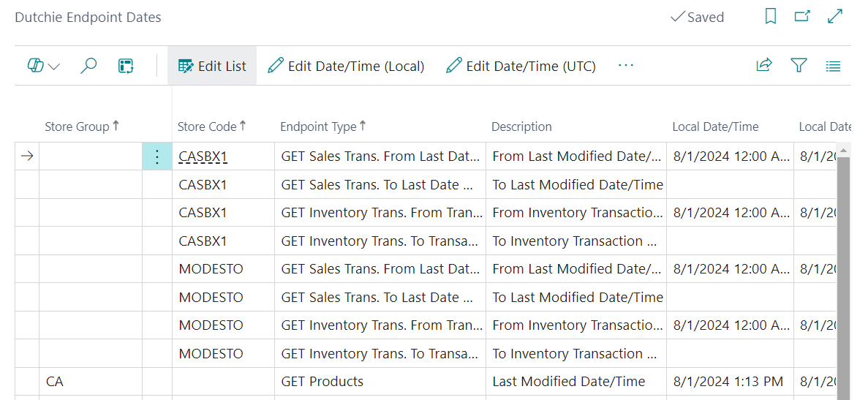Open page in new window icon
The image size is (868, 400).
point(802,17)
